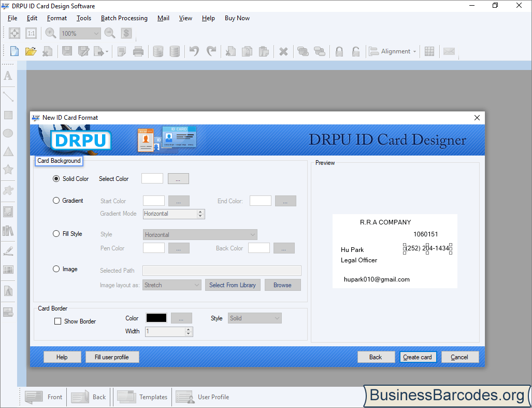Switch to the Templates tab at bottom
The width and height of the screenshot is (532, 408).
pos(142,397)
